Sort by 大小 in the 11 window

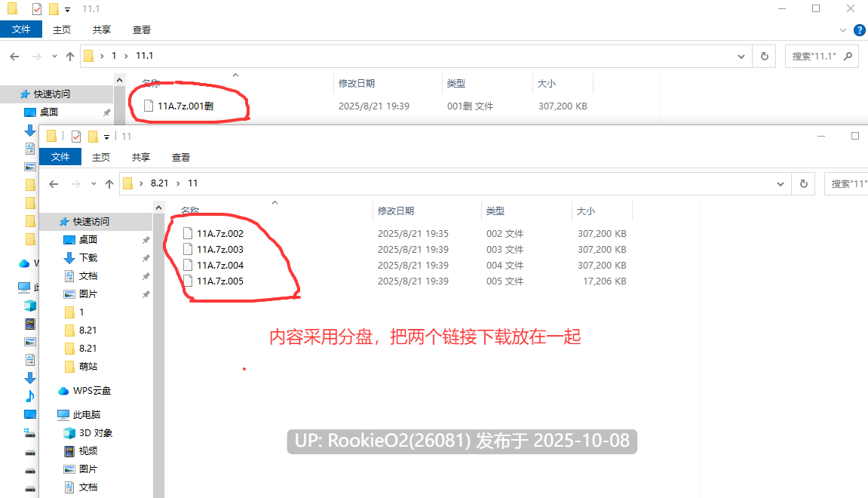(x=586, y=211)
